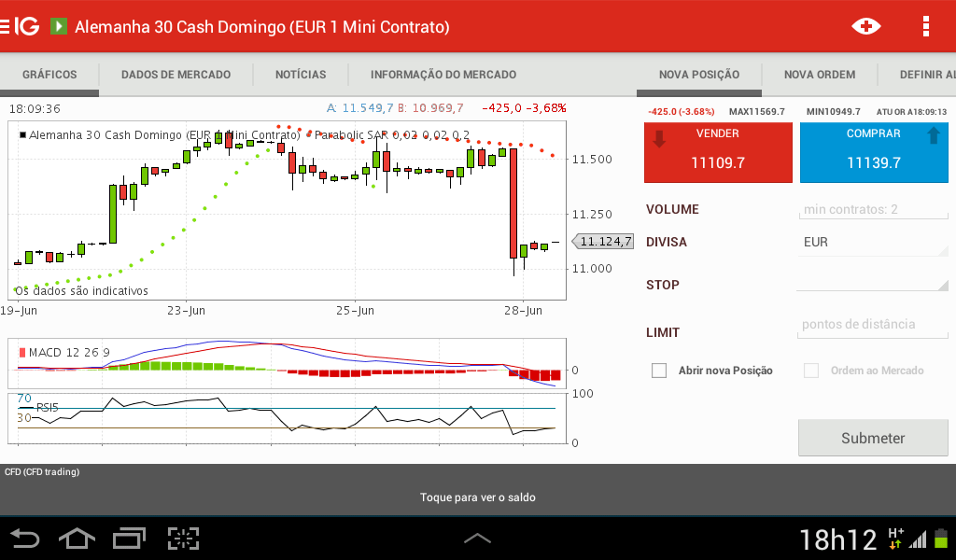Tap the screenshot capture icon
956x560 pixels.
[184, 539]
